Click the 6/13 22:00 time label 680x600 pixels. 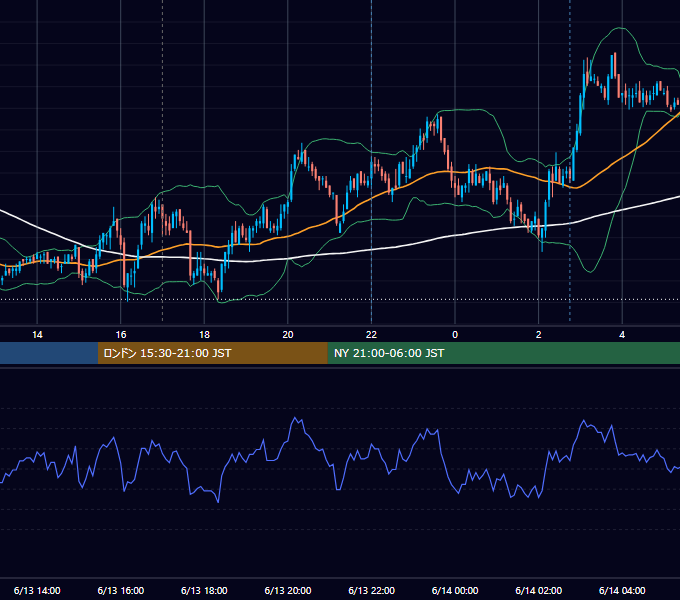372,590
